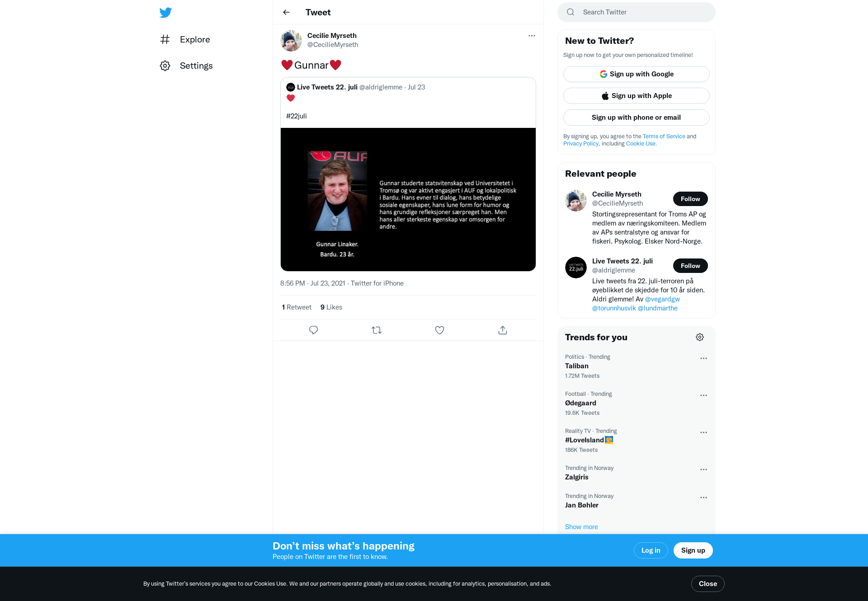Open more options on Cecilie's tweet

532,36
